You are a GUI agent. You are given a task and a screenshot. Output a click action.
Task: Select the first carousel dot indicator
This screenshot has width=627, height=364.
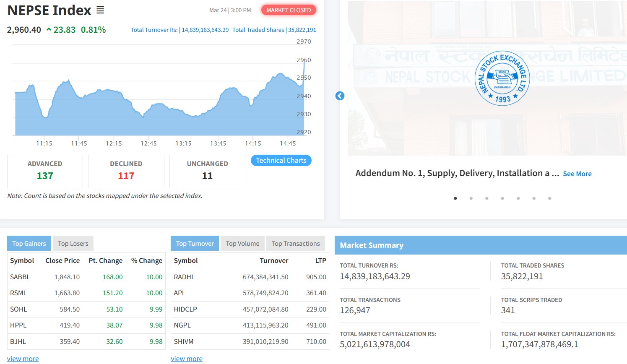[x=455, y=198]
